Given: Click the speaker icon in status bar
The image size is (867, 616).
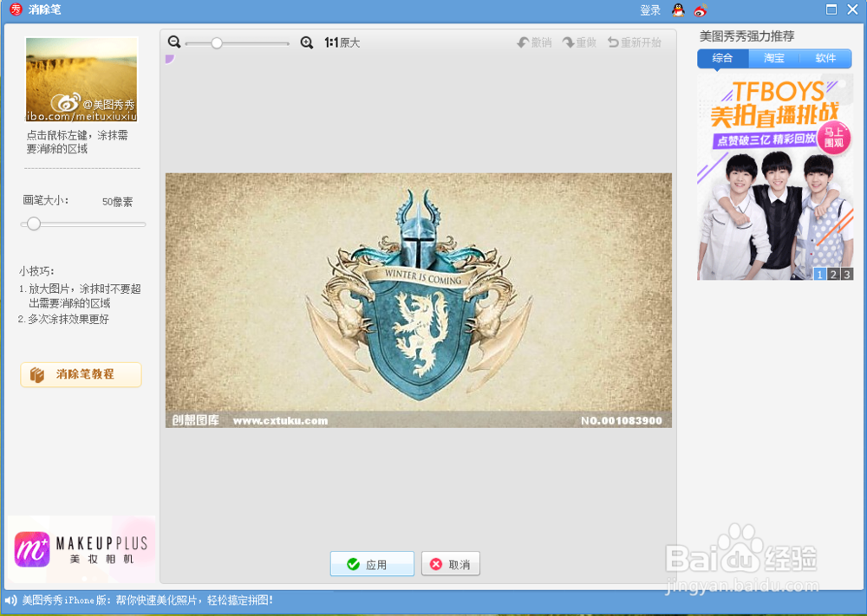Looking at the screenshot, I should pyautogui.click(x=10, y=600).
